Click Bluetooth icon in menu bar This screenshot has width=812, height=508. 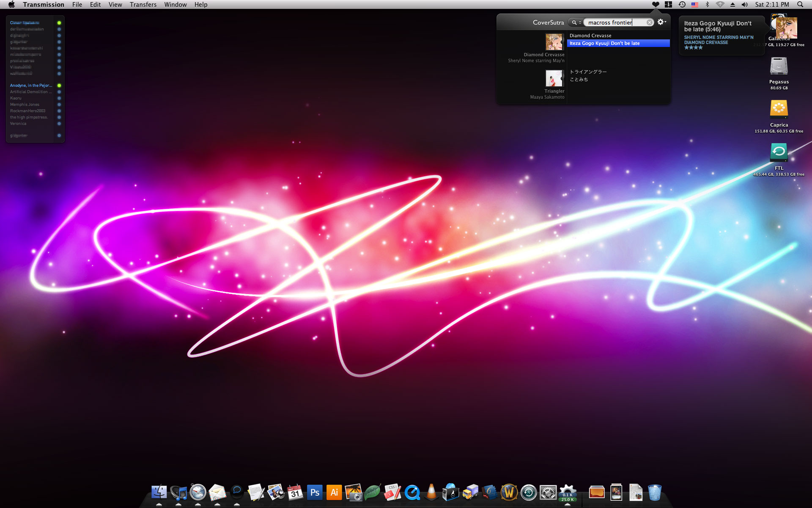707,4
